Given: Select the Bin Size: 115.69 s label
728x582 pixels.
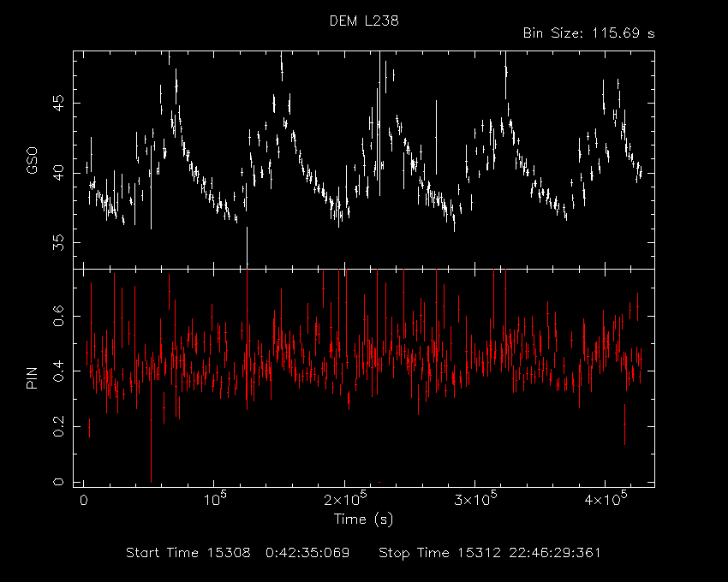Looking at the screenshot, I should click(588, 33).
